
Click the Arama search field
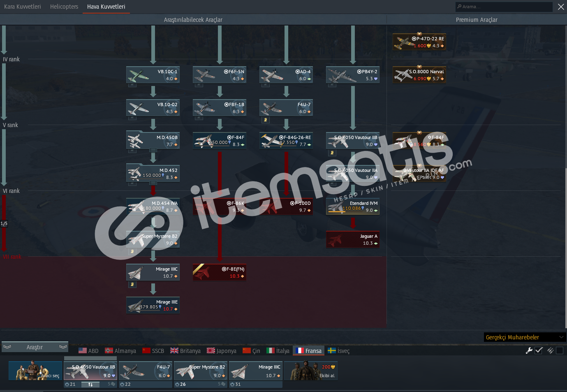pyautogui.click(x=504, y=7)
